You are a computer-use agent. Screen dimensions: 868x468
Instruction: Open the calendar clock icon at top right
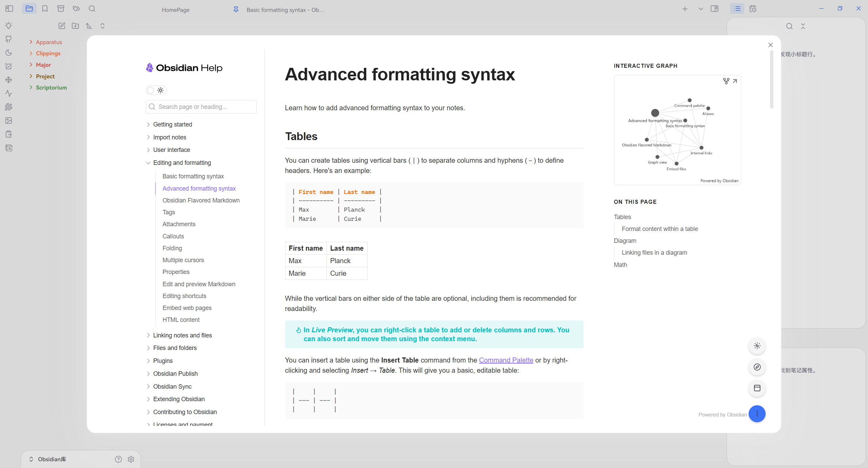tap(753, 9)
